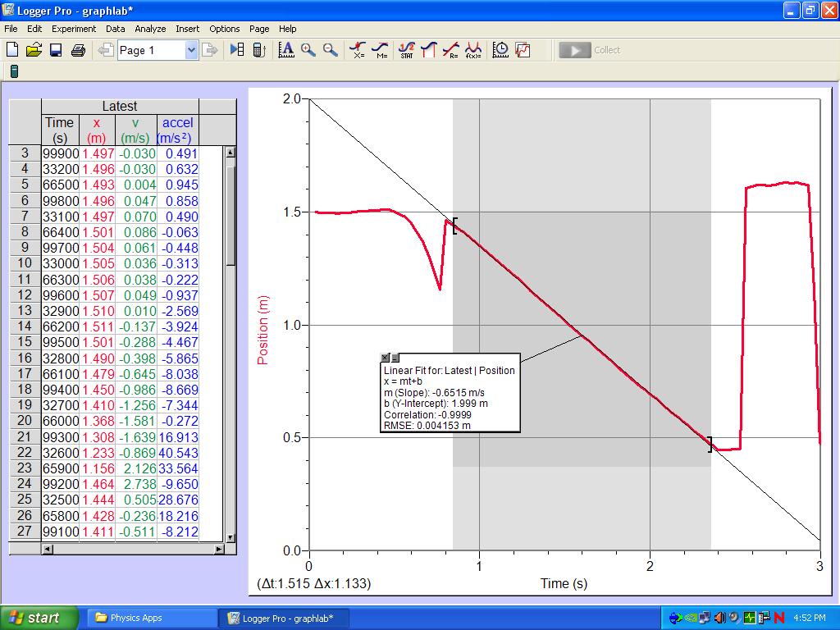Apply Linear Fit (R=) tool
The image size is (840, 630).
pyautogui.click(x=451, y=50)
